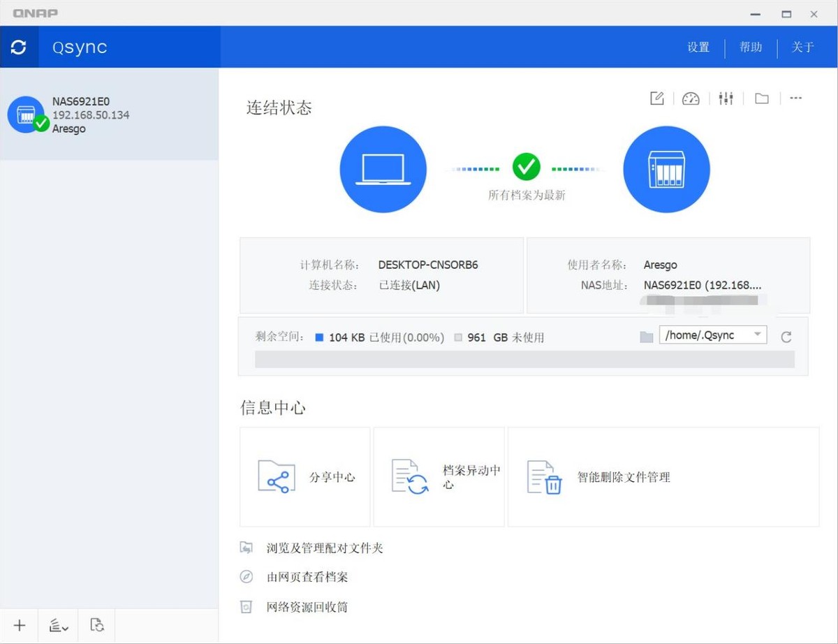Click the folder icon in top toolbar
The image size is (838, 644).
tap(761, 98)
